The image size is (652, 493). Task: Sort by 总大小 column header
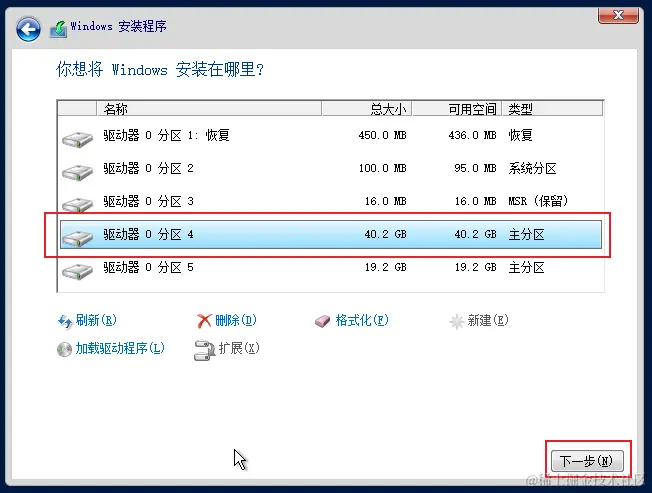(x=366, y=109)
